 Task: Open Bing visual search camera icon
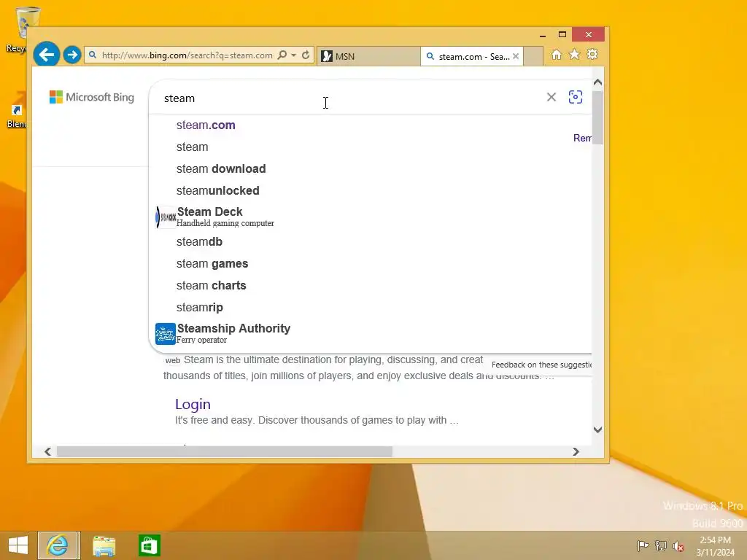tap(576, 97)
